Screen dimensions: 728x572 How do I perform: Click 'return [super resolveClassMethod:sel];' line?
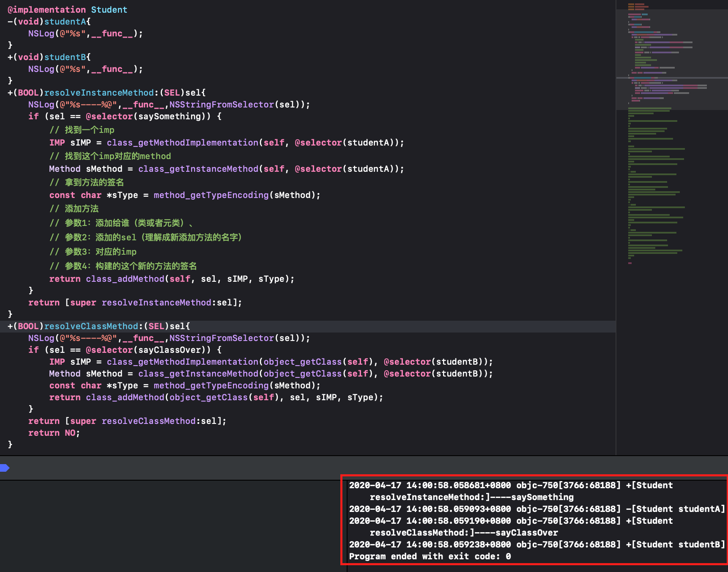click(127, 421)
